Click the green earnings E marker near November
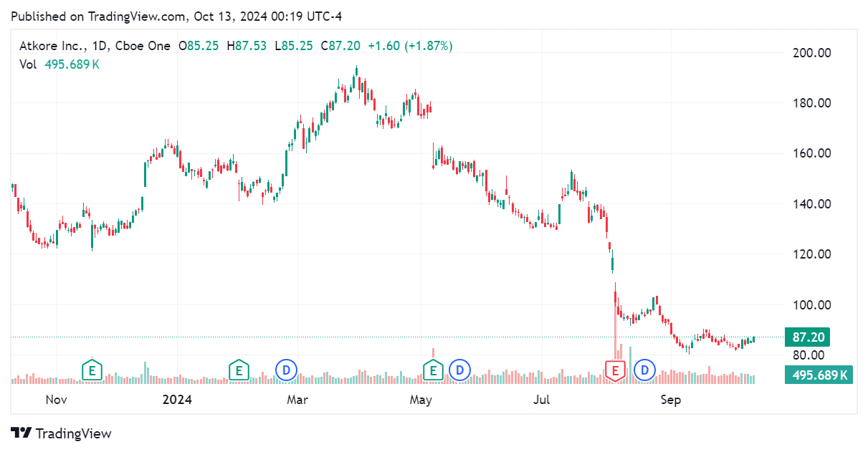 [x=92, y=370]
